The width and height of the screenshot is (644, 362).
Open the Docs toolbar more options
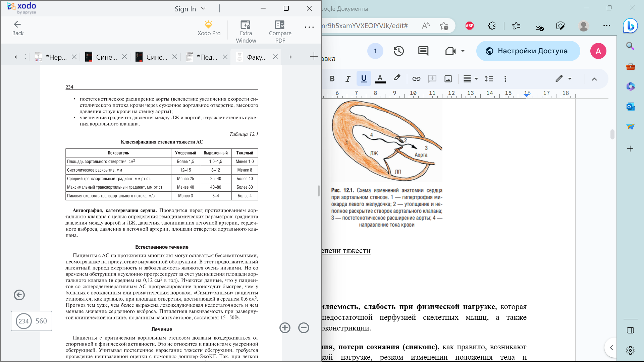point(505,79)
